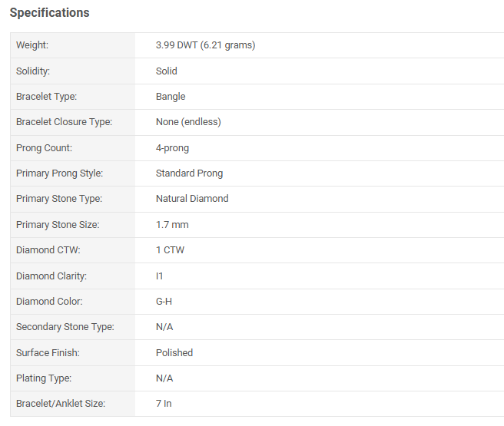Click the Secondary Stone Type label
Viewport: 504px width, 426px height.
pyautogui.click(x=65, y=327)
